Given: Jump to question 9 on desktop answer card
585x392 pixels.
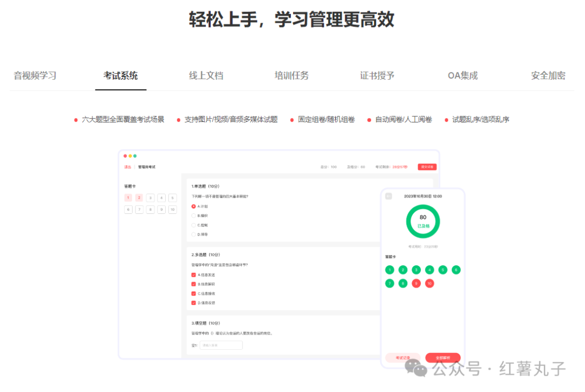Looking at the screenshot, I should tap(161, 209).
